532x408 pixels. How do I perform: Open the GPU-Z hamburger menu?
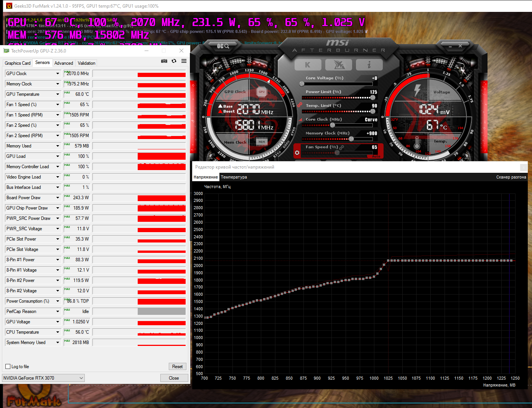[184, 61]
